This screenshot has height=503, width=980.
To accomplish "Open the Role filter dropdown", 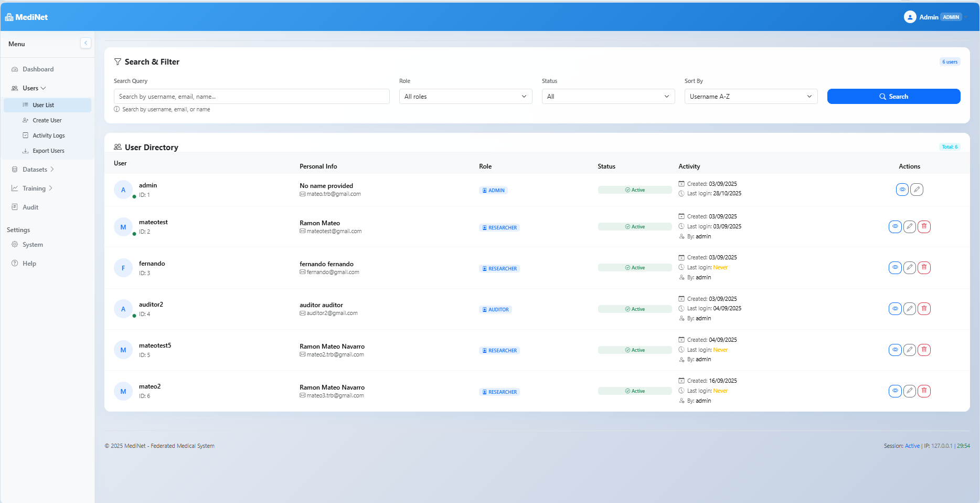I will 465,96.
